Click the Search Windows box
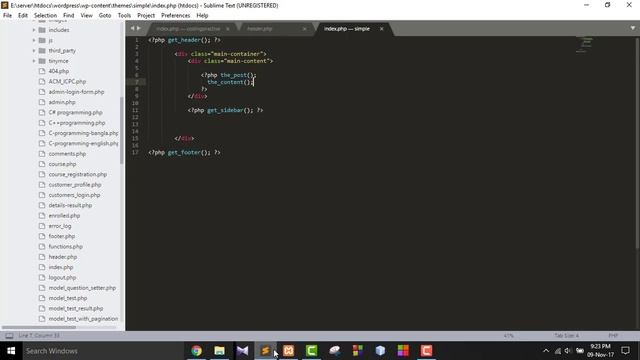This screenshot has width=640, height=360. pos(102,351)
